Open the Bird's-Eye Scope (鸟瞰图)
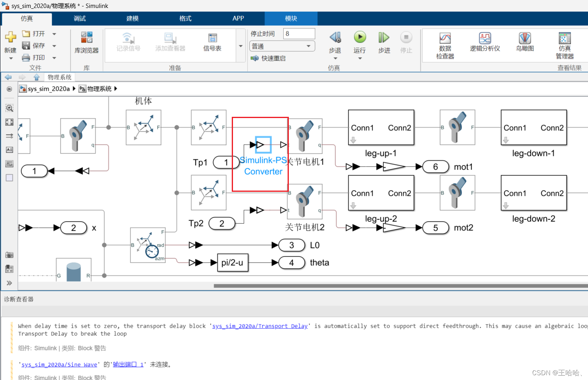Image resolution: width=588 pixels, height=380 pixels. (x=525, y=42)
